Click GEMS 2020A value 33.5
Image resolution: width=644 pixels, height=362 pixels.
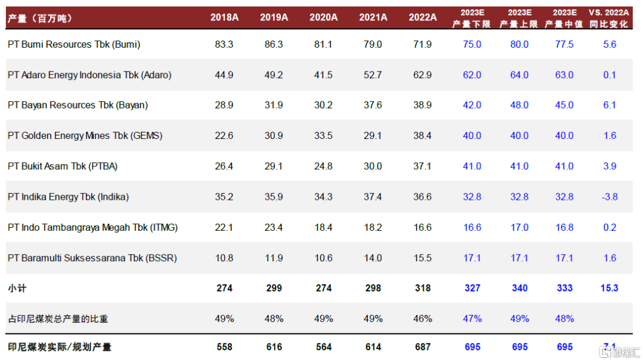pyautogui.click(x=323, y=135)
